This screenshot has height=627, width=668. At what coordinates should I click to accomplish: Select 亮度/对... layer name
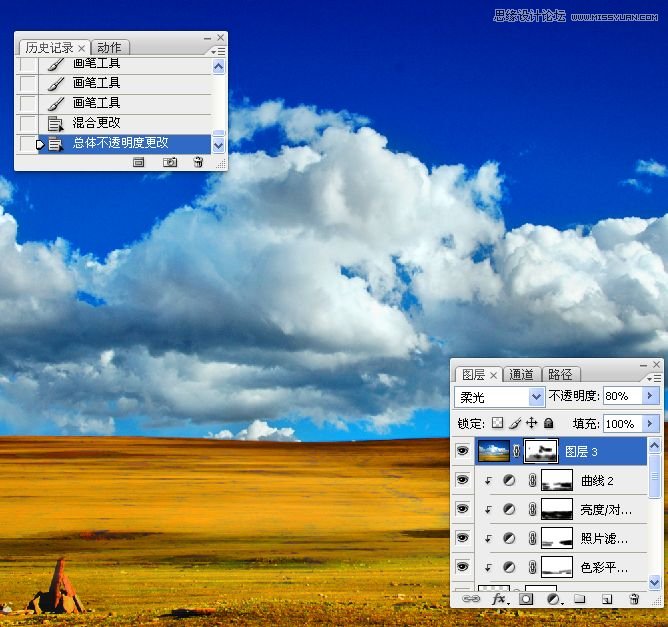click(606, 509)
